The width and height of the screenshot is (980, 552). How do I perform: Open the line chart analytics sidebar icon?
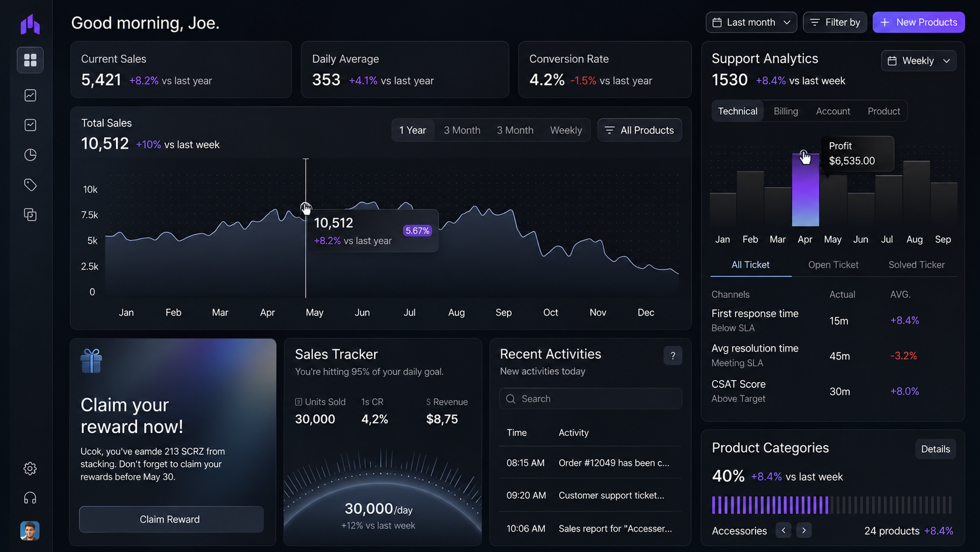30,95
